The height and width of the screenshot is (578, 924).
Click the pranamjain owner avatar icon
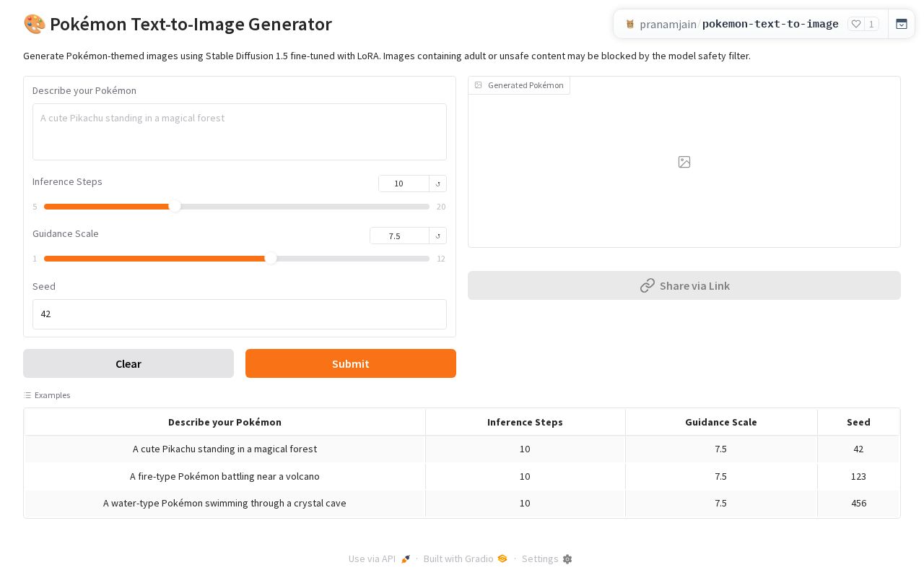click(x=630, y=24)
